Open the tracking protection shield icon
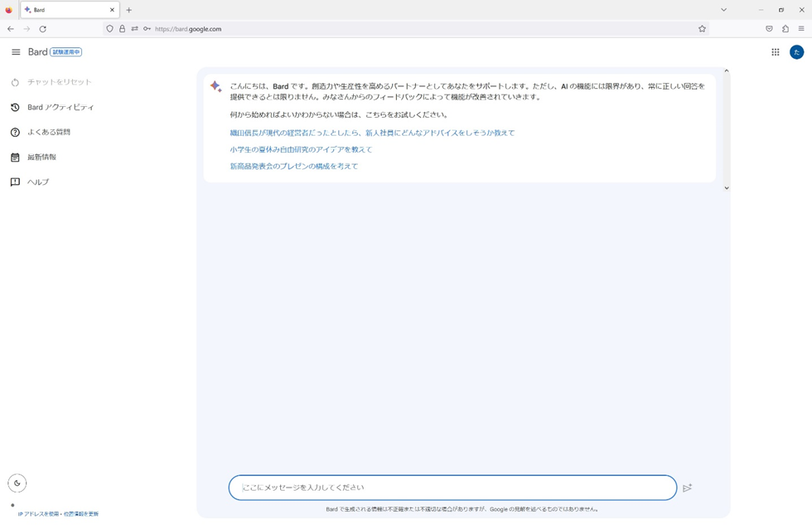Viewport: 812px width, 529px height. coord(109,29)
